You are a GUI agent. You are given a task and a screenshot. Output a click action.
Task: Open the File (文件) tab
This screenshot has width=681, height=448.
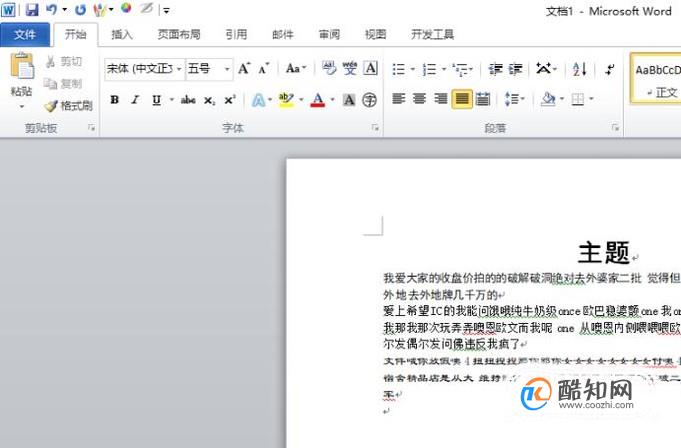pyautogui.click(x=25, y=34)
